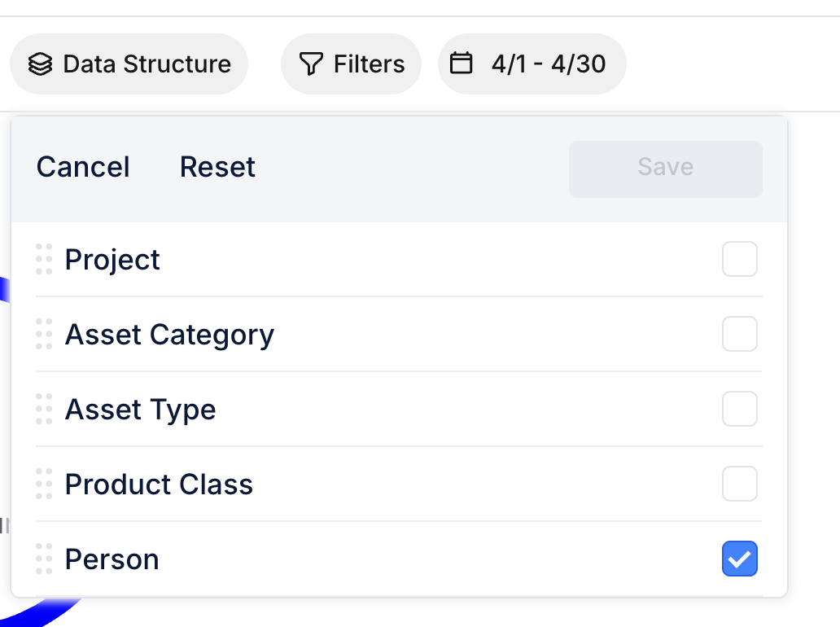Click the drag handle beside Asset Category
The image size is (840, 627).
pos(44,334)
